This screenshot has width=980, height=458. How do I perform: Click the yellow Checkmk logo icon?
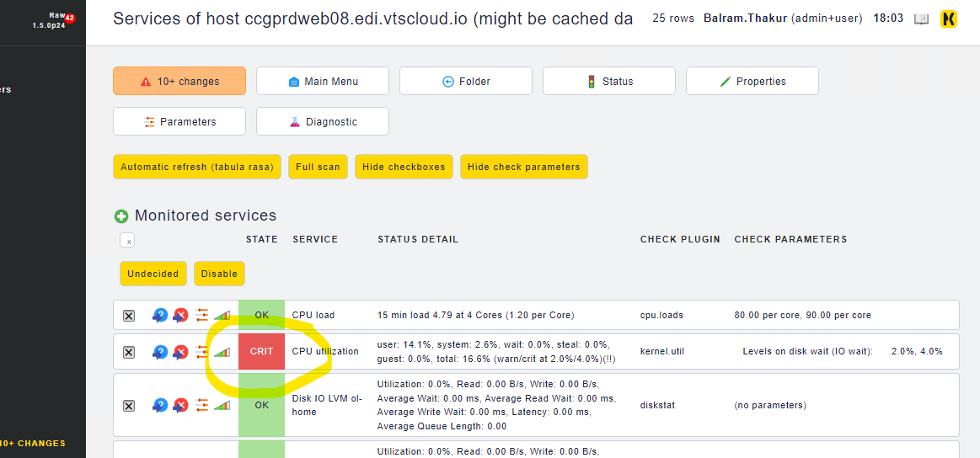click(949, 19)
